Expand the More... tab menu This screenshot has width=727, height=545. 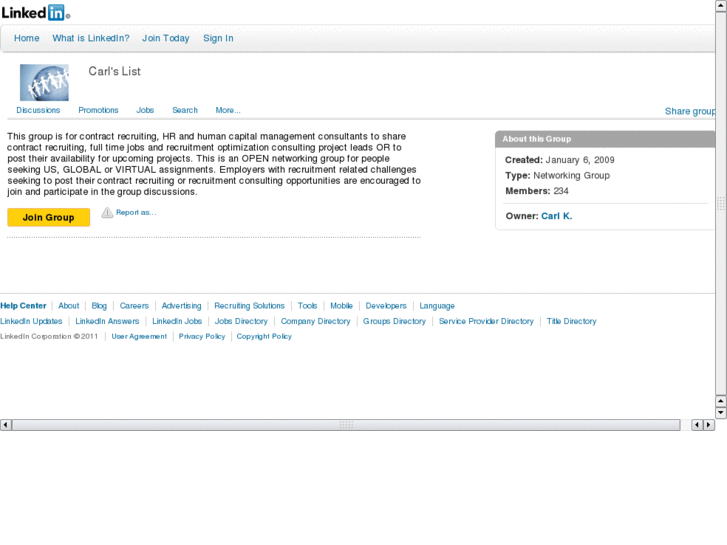point(228,110)
